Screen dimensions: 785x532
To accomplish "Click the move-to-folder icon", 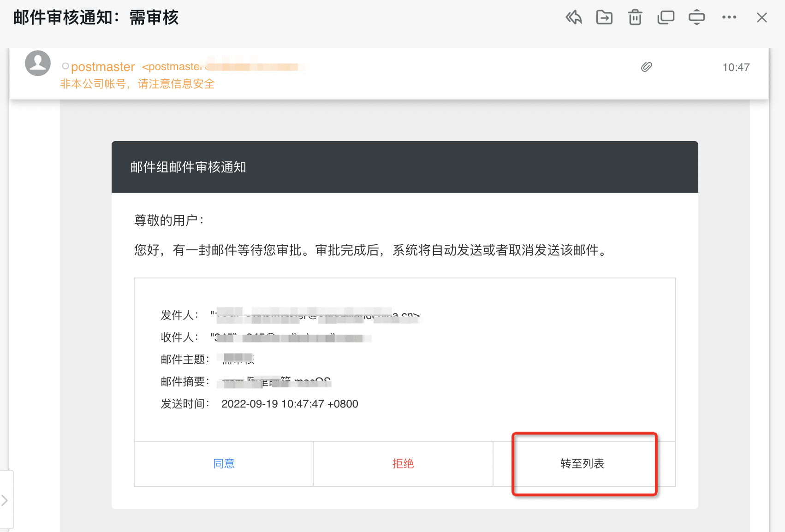I will point(604,17).
